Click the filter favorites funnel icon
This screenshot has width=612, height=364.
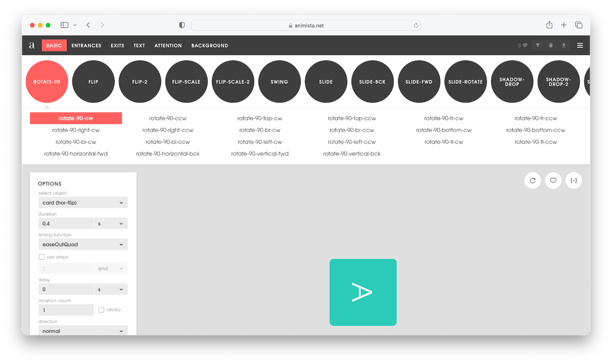tap(538, 45)
